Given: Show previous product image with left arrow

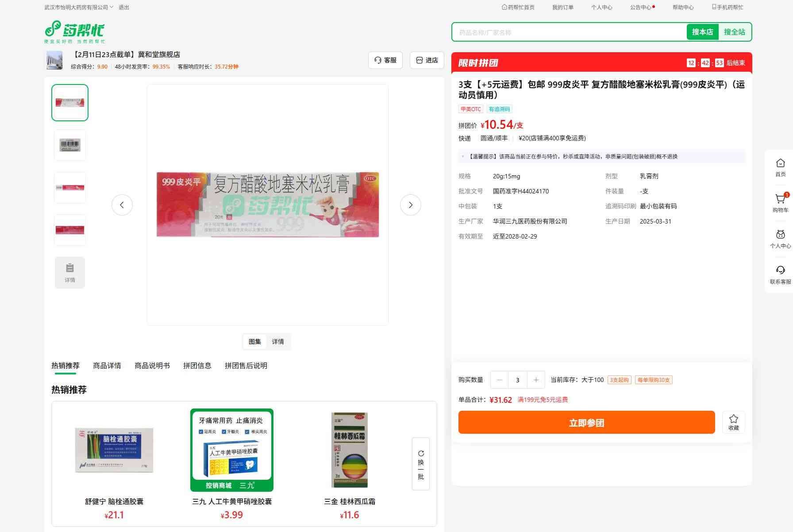Looking at the screenshot, I should point(122,205).
